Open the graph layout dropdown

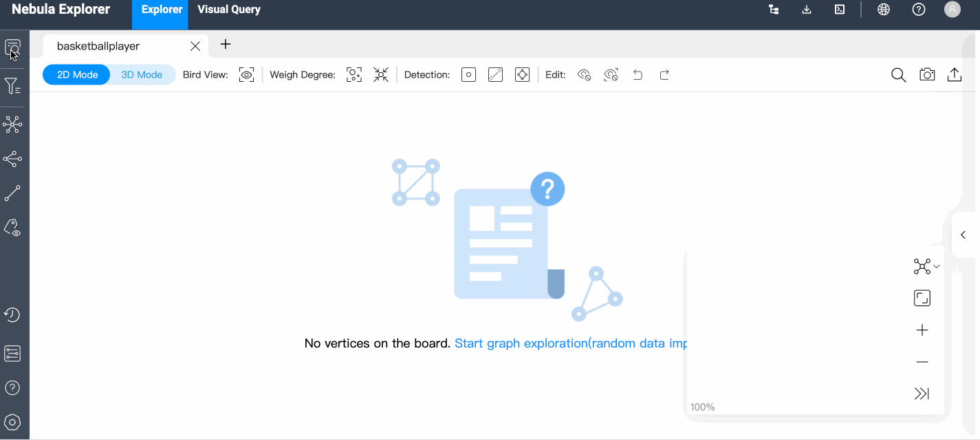point(926,266)
